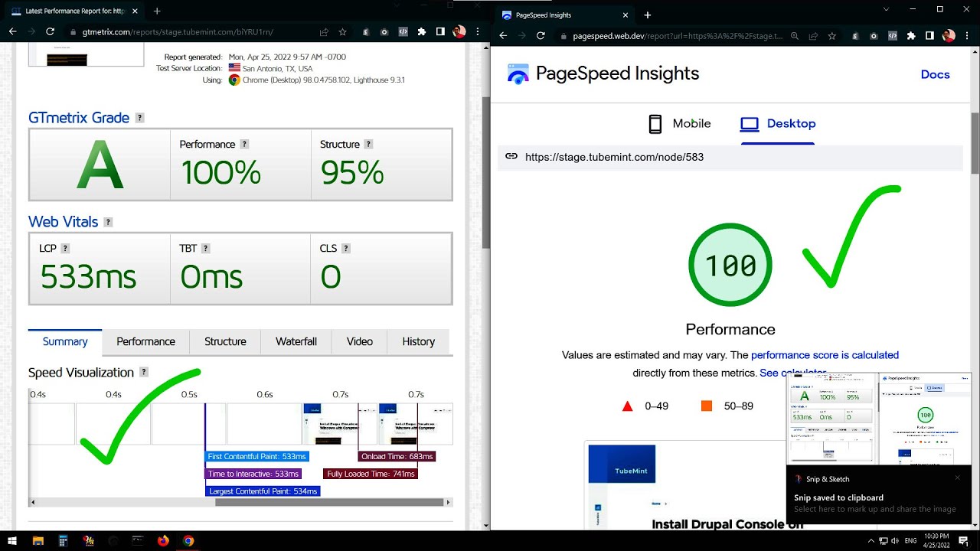The height and width of the screenshot is (551, 980).
Task: Close the Snip & Sketch notification
Action: [957, 478]
